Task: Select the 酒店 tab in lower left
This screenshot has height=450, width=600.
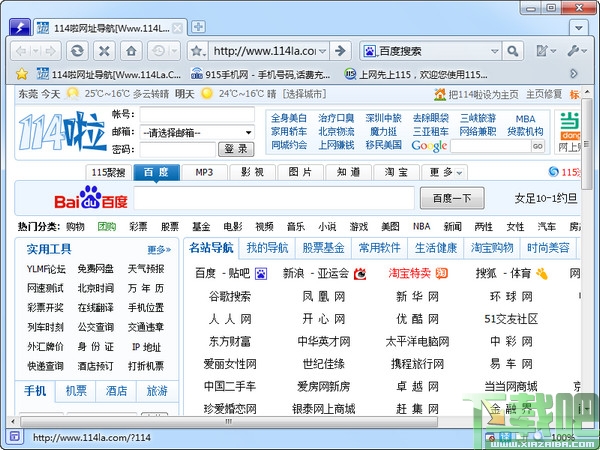Action: pos(116,391)
